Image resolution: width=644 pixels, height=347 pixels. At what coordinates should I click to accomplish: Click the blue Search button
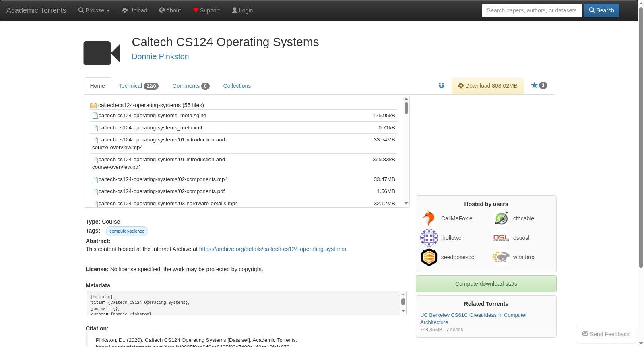(x=602, y=10)
